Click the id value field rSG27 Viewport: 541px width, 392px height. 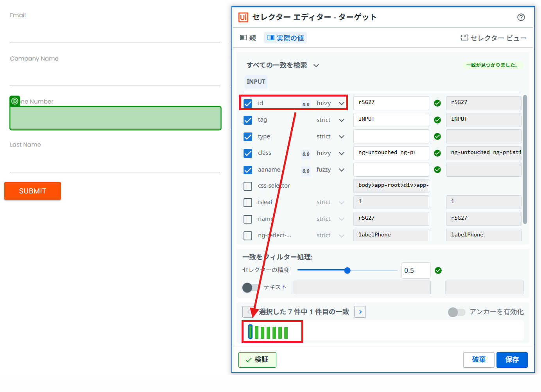coord(391,103)
